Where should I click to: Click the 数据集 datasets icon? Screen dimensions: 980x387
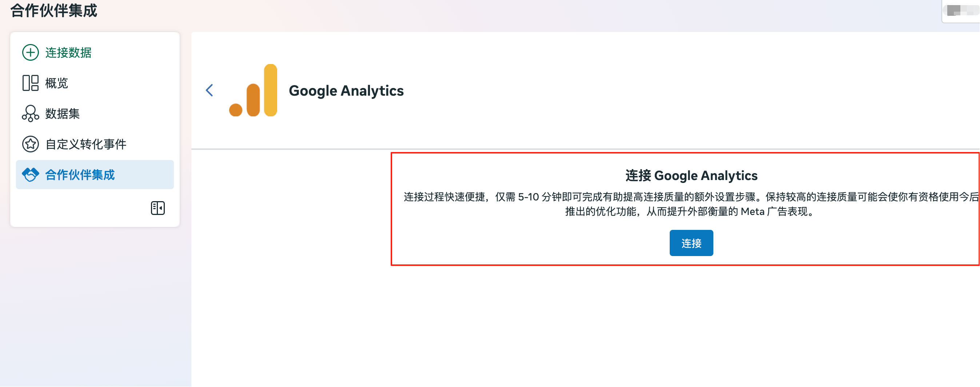click(31, 113)
